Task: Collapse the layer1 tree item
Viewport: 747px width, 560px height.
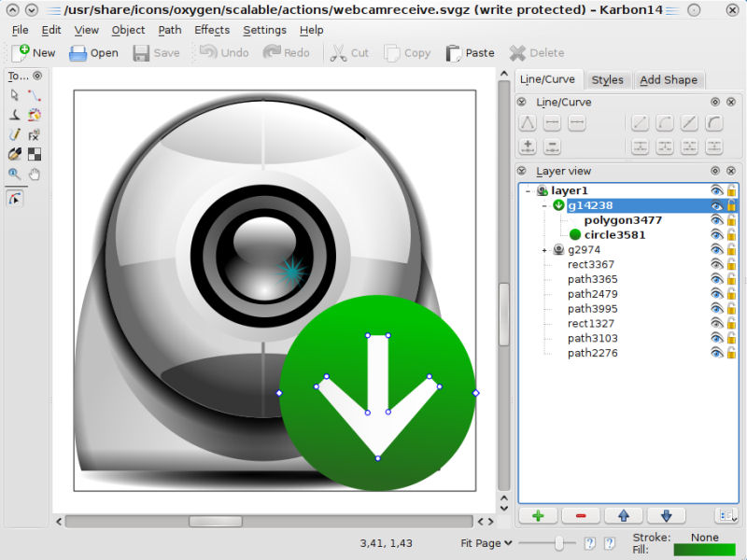Action: [x=528, y=190]
